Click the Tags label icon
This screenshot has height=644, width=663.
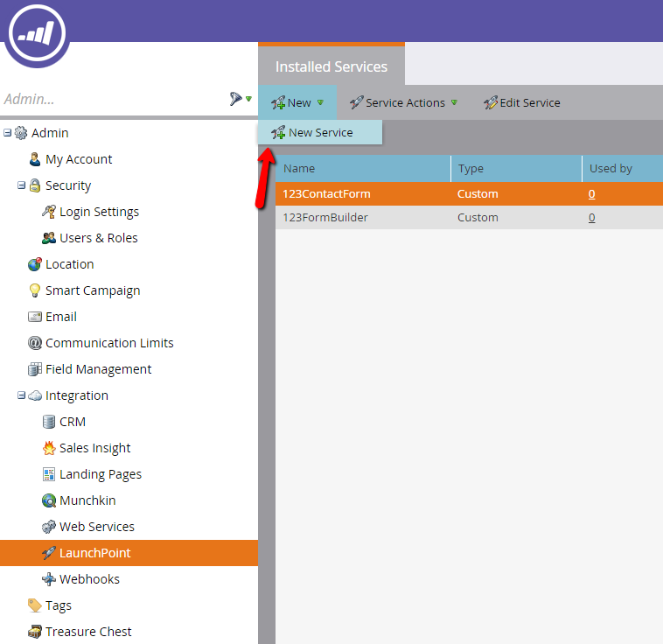[35, 605]
